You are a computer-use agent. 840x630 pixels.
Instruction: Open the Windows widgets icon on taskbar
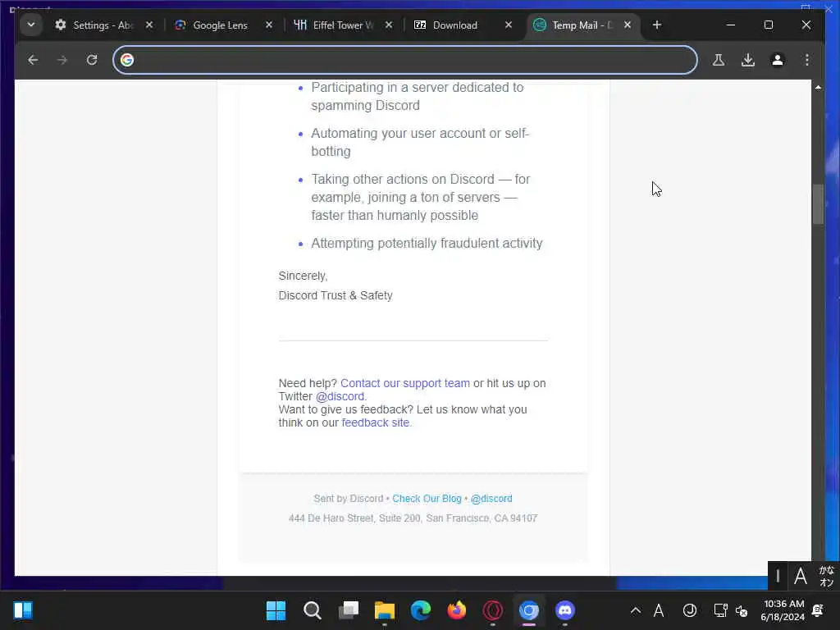(23, 610)
